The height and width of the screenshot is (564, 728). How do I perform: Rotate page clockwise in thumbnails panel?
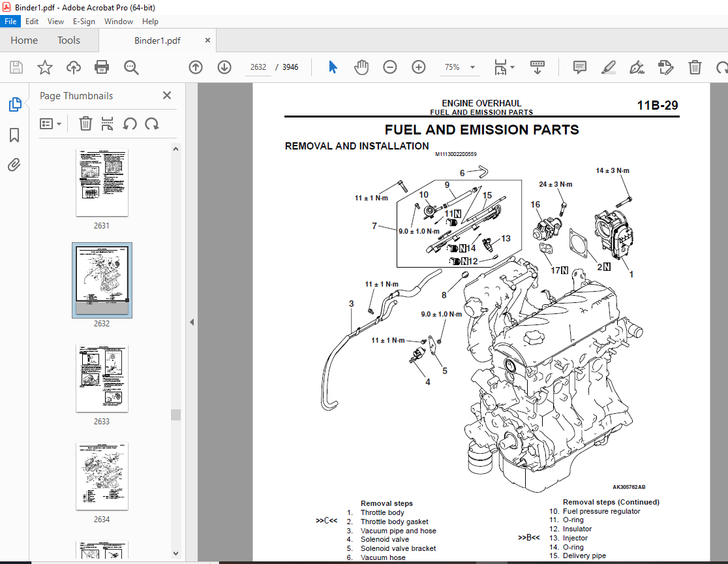click(152, 124)
